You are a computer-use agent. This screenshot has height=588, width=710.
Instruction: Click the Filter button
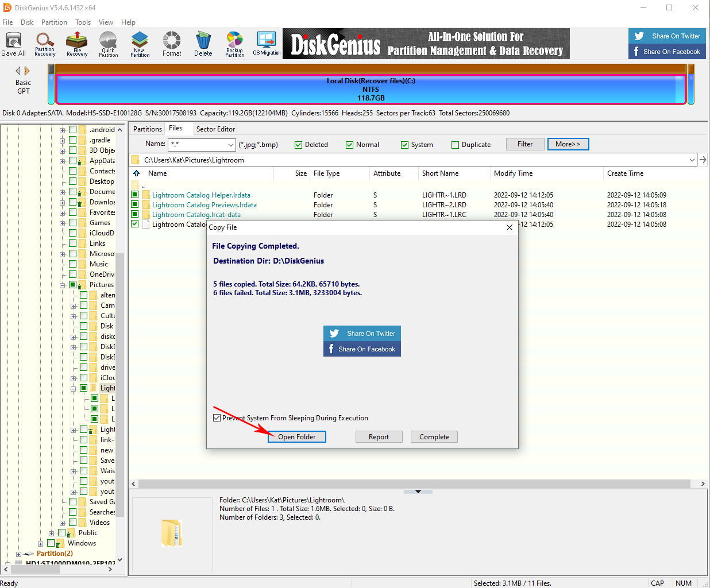click(x=525, y=144)
